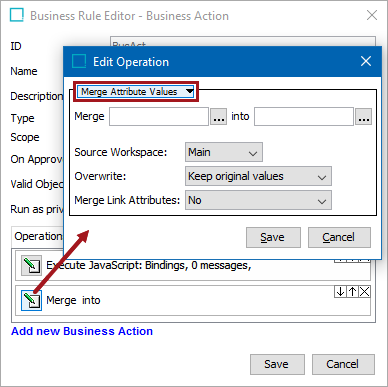Edit the Execute JavaScript operation with pencil icon
Viewport: 388px width, 387px height.
pyautogui.click(x=31, y=266)
